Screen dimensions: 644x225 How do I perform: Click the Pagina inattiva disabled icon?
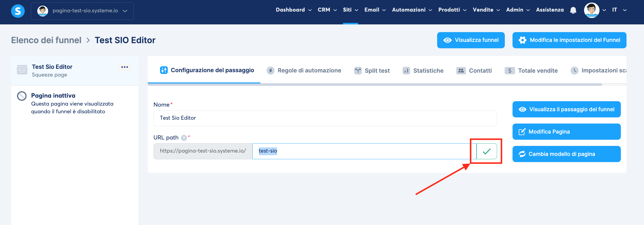click(x=22, y=96)
